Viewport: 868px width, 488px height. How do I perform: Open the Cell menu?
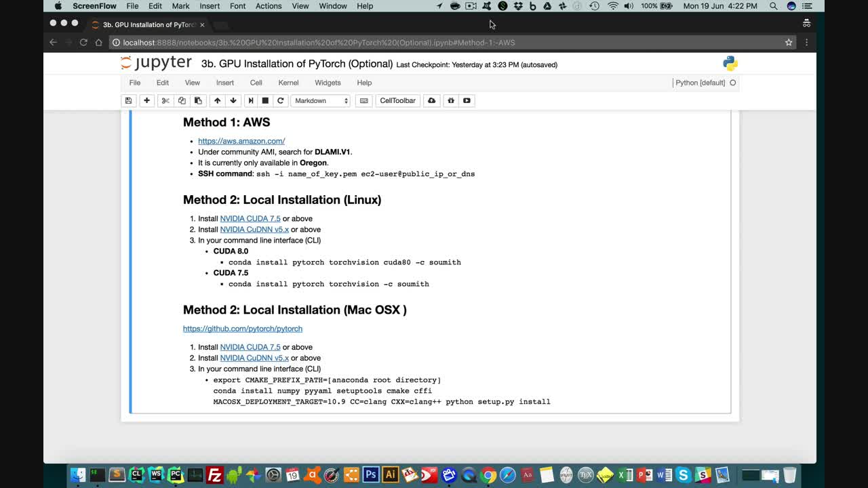[x=256, y=83]
